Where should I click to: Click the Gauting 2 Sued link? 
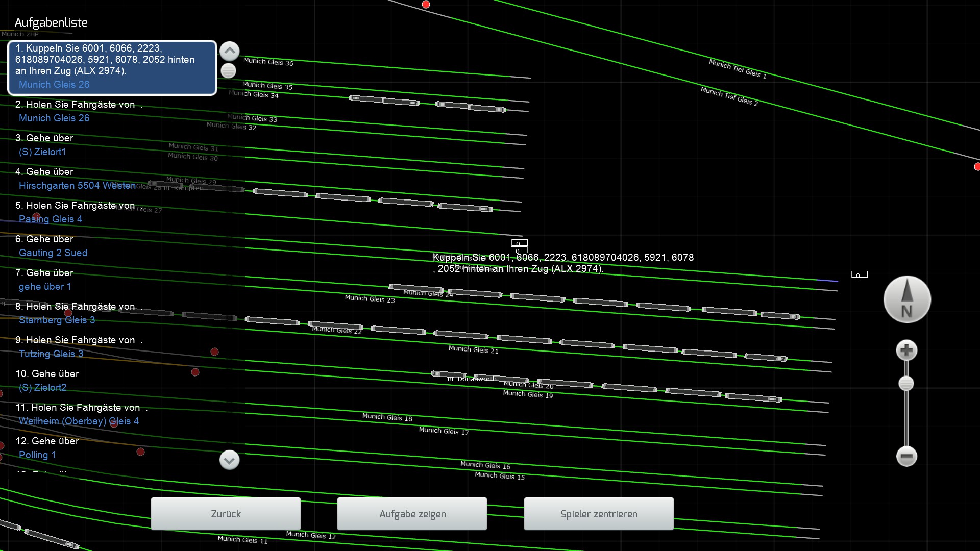click(x=53, y=253)
